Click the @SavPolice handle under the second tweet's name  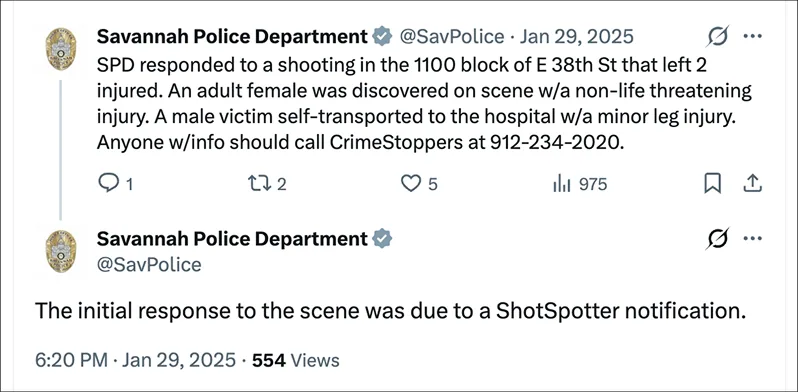tap(149, 265)
